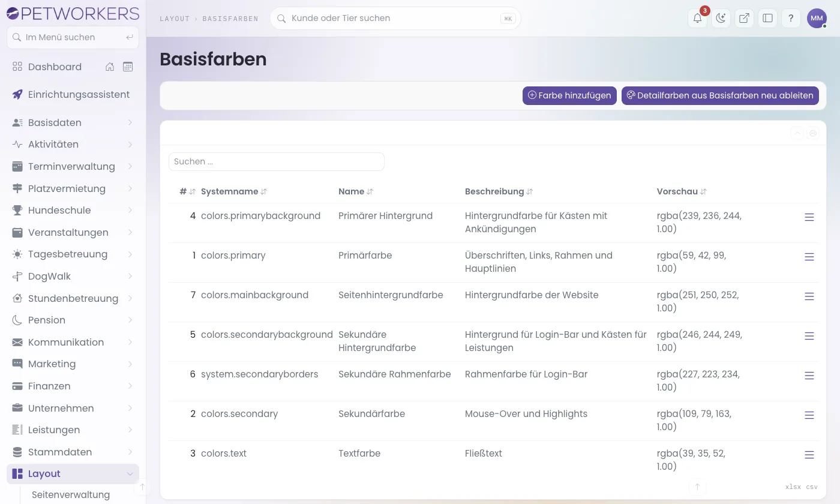840x504 pixels.
Task: Focus the Im Menü suchen field
Action: [x=73, y=37]
